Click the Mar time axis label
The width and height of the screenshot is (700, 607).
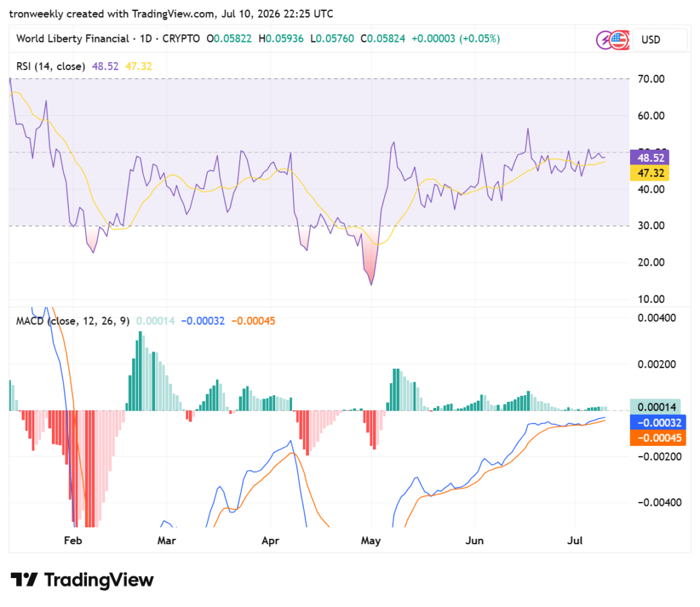[167, 540]
